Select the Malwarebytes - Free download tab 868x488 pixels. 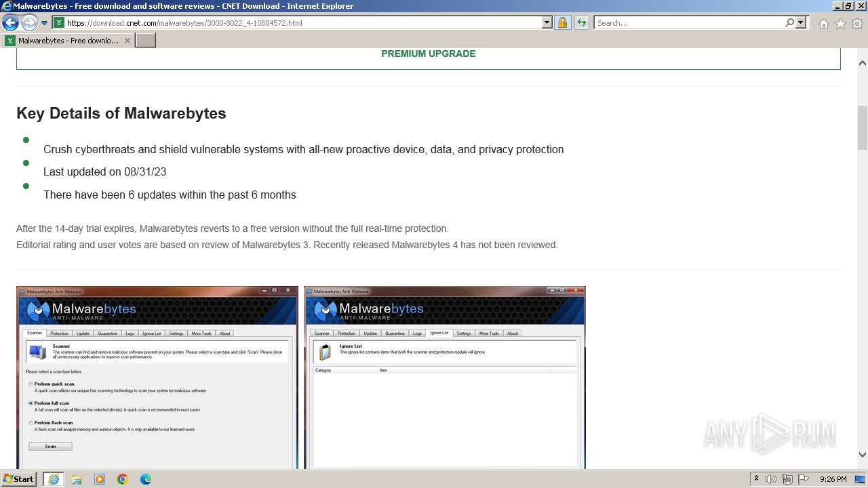68,41
